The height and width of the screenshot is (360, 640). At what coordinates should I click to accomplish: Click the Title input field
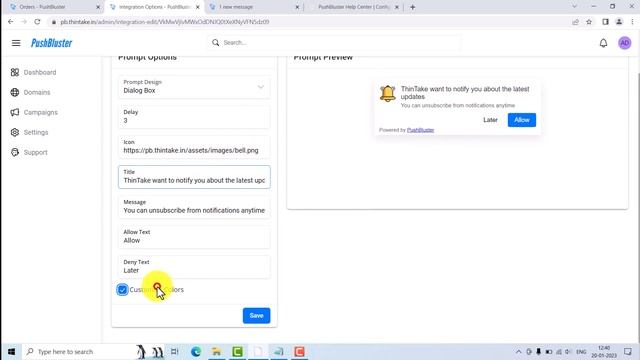(194, 177)
